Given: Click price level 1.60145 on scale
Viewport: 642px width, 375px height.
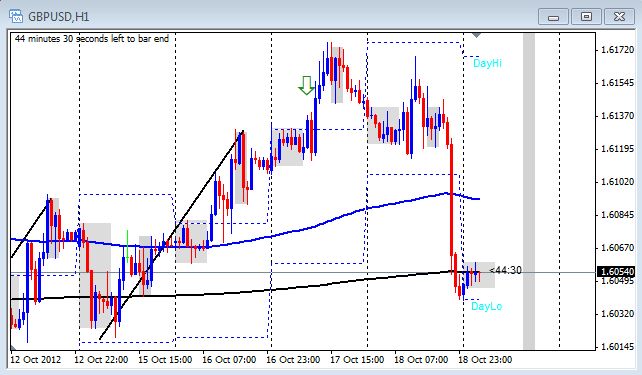Looking at the screenshot, I should 617,347.
